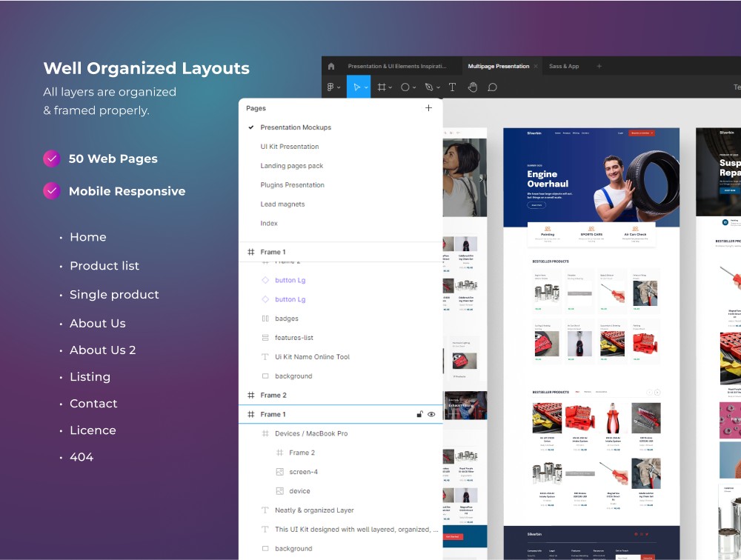Screen dimensions: 741x560
Task: Click Air Con Check service card
Action: (x=635, y=234)
